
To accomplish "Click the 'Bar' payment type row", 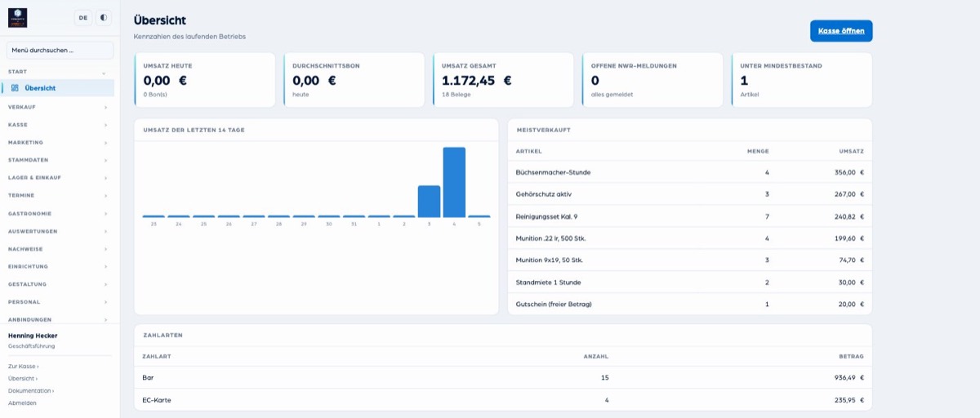I will click(503, 378).
